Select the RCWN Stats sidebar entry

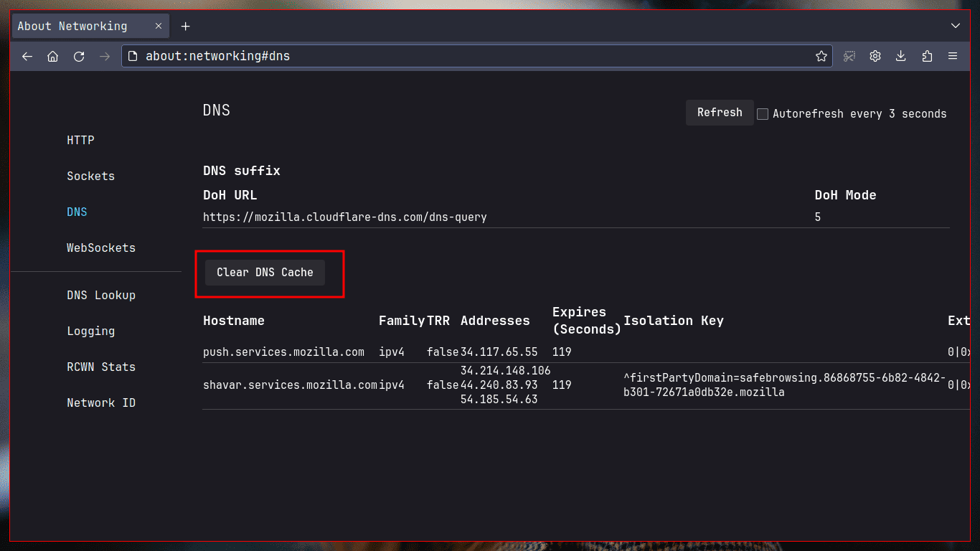[101, 367]
